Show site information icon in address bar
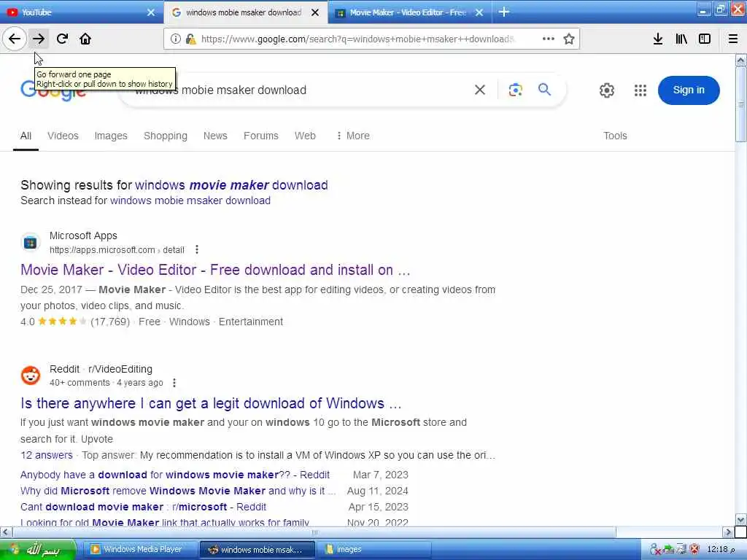 175,39
